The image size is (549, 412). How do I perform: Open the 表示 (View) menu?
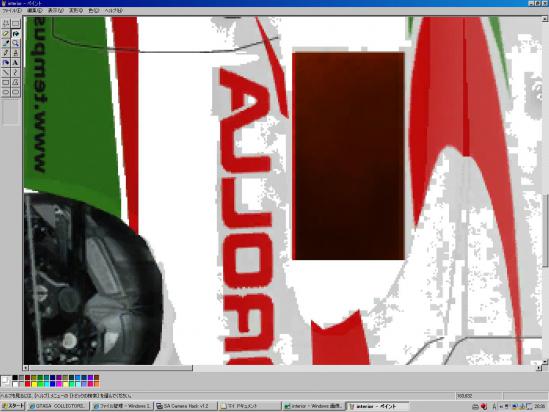coord(55,11)
